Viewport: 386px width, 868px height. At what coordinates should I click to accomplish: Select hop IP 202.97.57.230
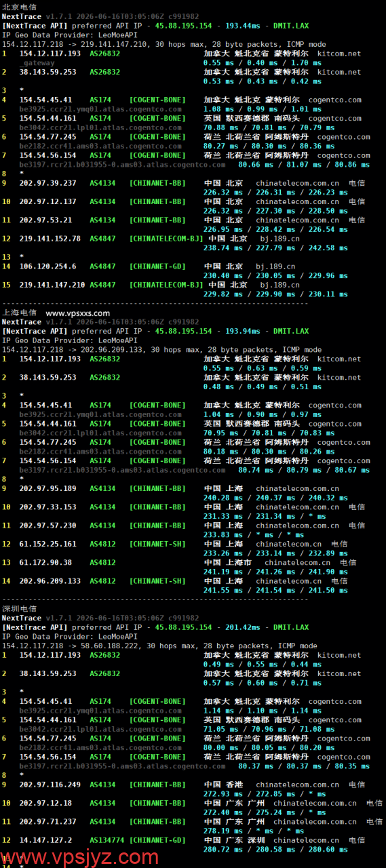tap(48, 525)
